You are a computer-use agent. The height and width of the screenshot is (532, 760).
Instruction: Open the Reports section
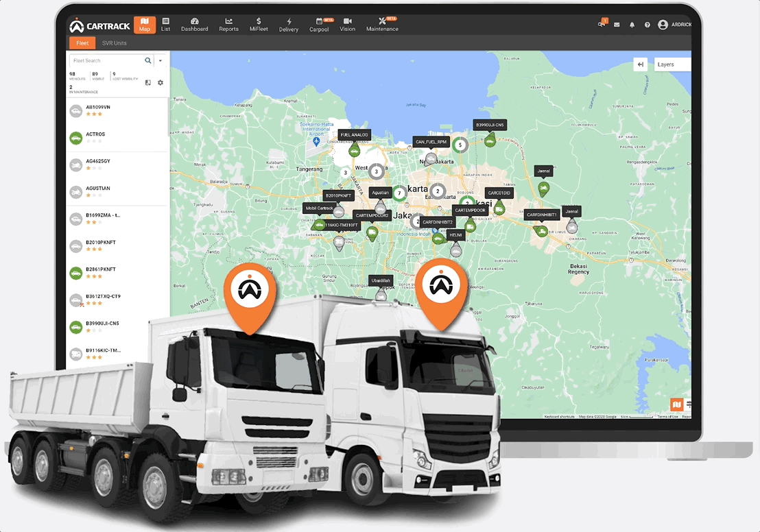[x=229, y=25]
